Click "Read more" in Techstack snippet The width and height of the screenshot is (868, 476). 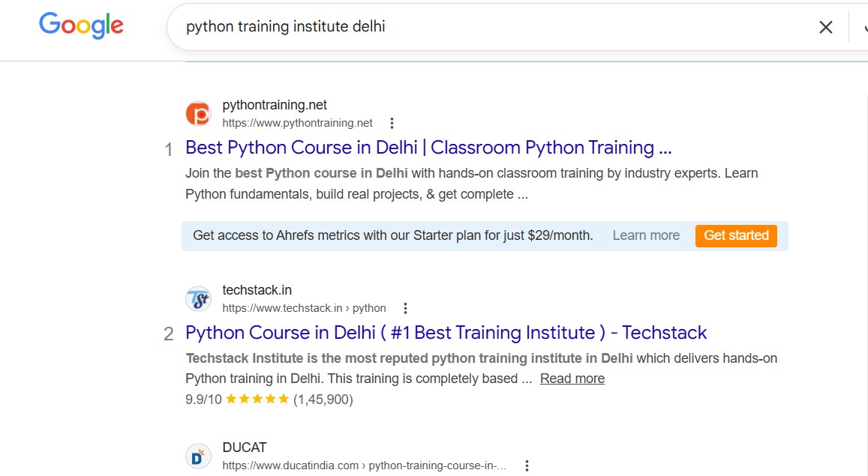point(572,379)
